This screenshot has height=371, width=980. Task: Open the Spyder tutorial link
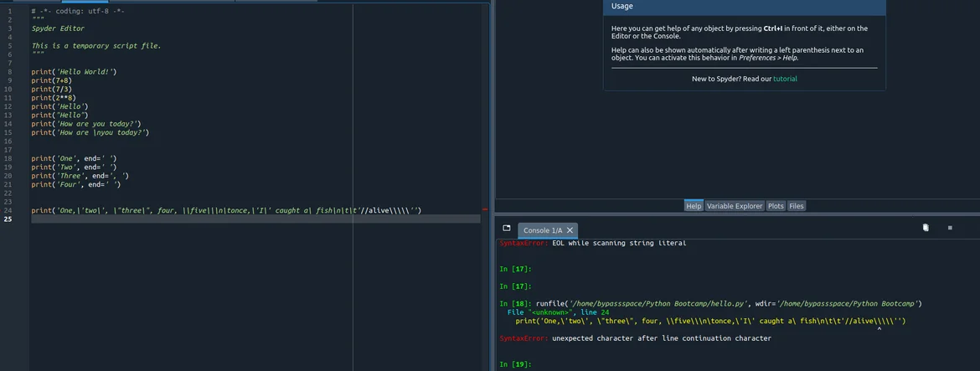click(785, 79)
